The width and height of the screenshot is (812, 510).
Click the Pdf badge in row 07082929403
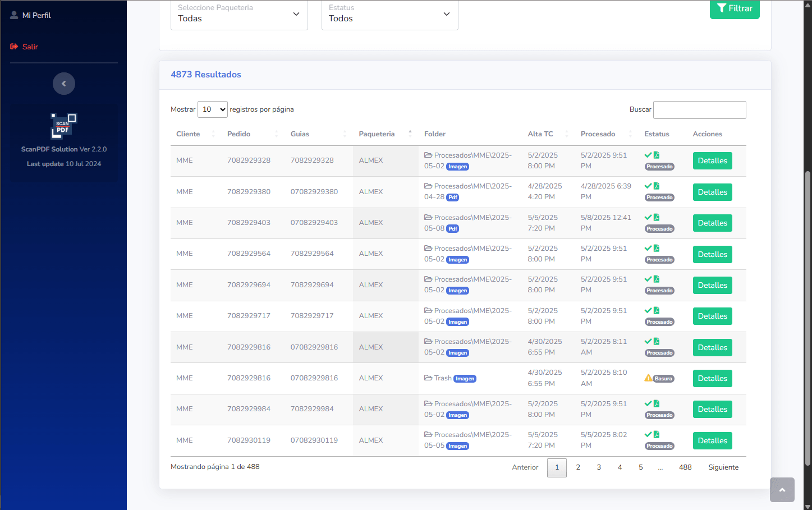pyautogui.click(x=453, y=229)
